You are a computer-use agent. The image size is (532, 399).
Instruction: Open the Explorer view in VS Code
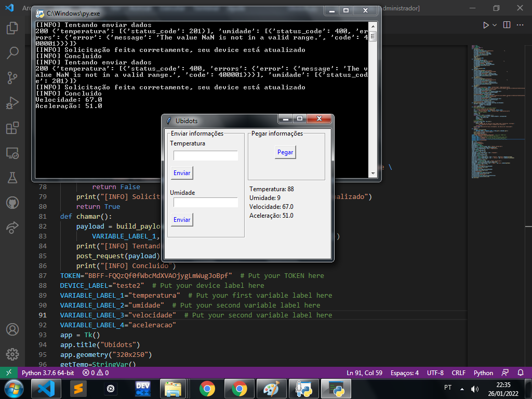[12, 28]
